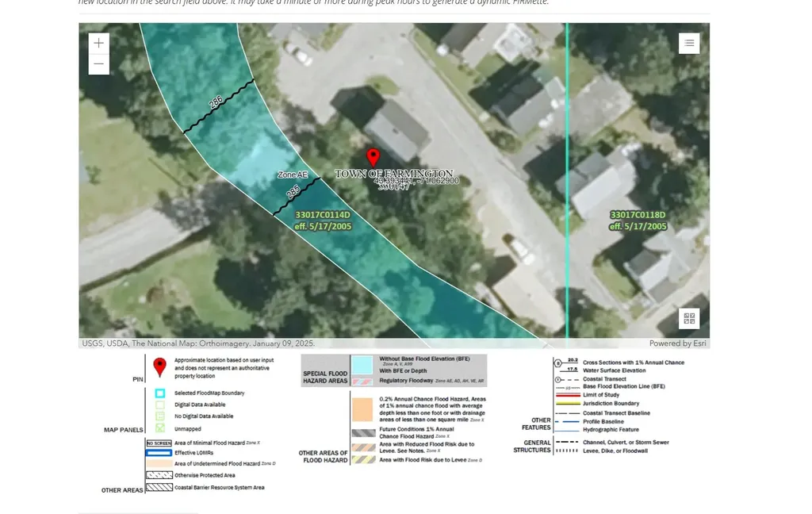This screenshot has height=514, width=812.
Task: Click the MAP PANELS legend heading
Action: pyautogui.click(x=123, y=430)
